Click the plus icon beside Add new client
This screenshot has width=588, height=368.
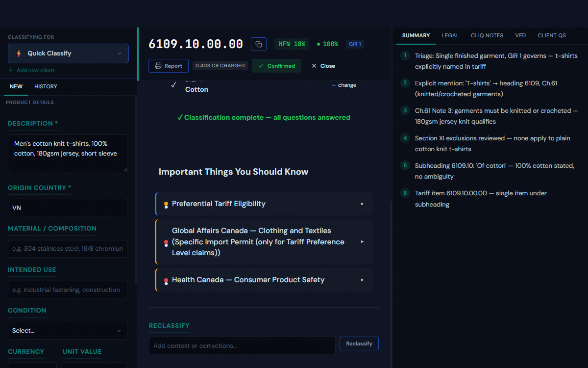[11, 70]
